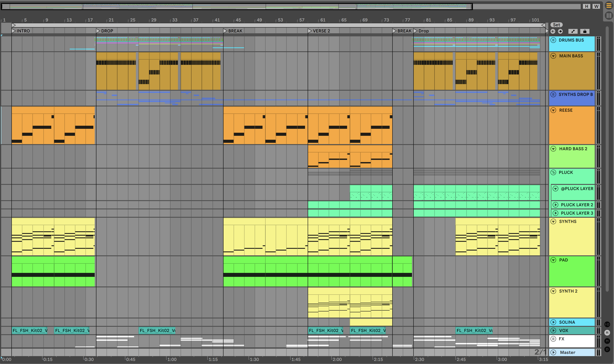Expand the PLUCK LAYER 2 track
Screen dimensions: 614x364
click(x=555, y=205)
